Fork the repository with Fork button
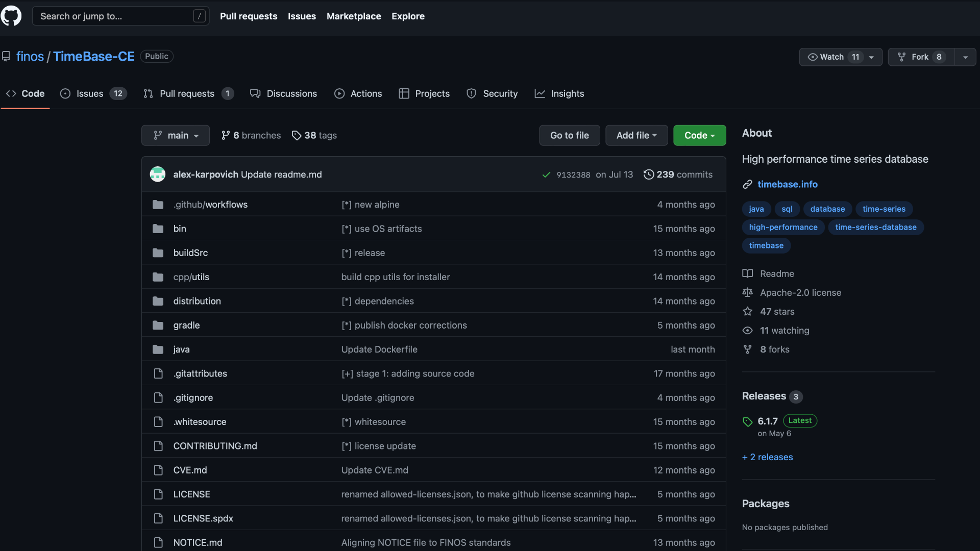Image resolution: width=980 pixels, height=551 pixels. (921, 57)
